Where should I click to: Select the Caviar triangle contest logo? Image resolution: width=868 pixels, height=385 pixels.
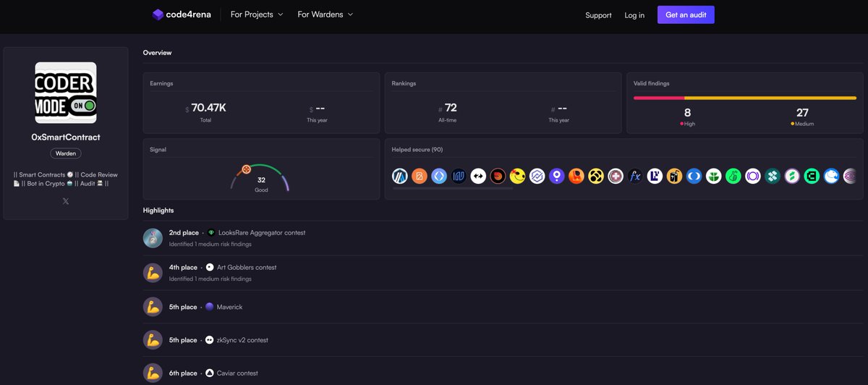210,373
